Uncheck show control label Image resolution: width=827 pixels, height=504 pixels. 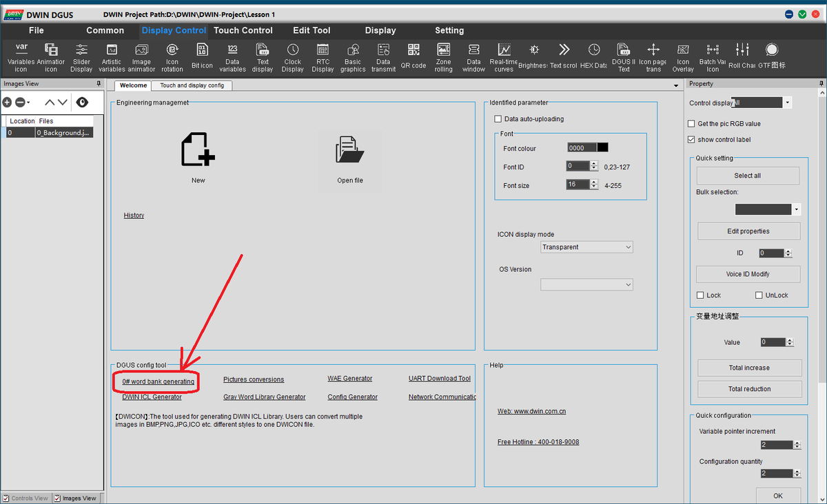[x=691, y=140]
